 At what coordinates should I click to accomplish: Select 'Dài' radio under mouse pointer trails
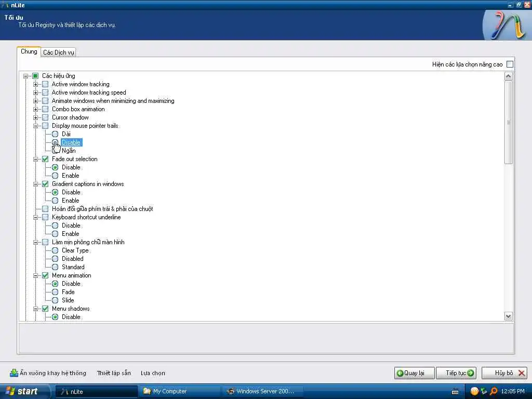(x=55, y=134)
